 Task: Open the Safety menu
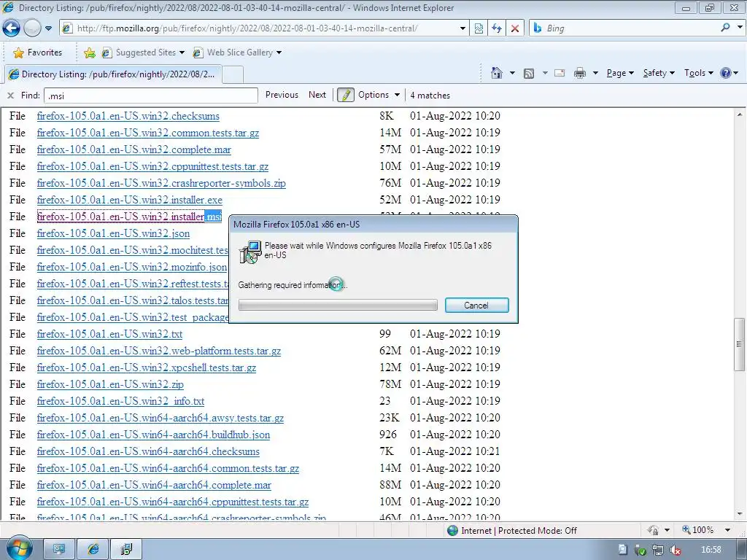point(659,73)
